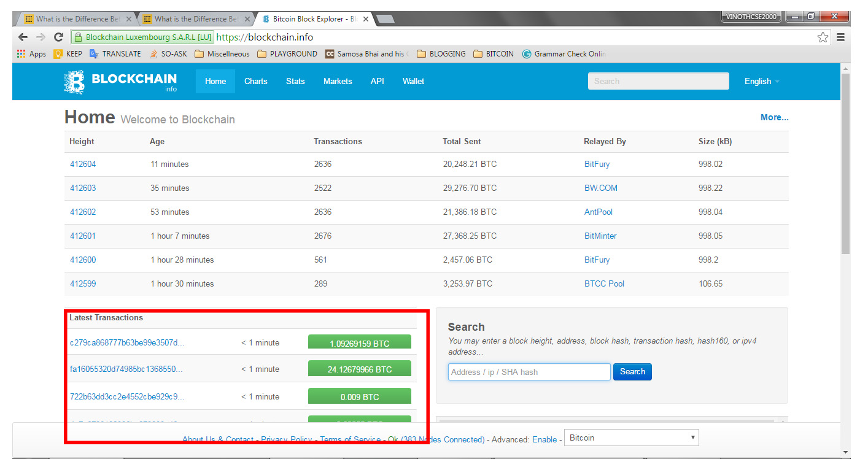The image size is (868, 459).
Task: Click the browser back arrow
Action: (23, 37)
